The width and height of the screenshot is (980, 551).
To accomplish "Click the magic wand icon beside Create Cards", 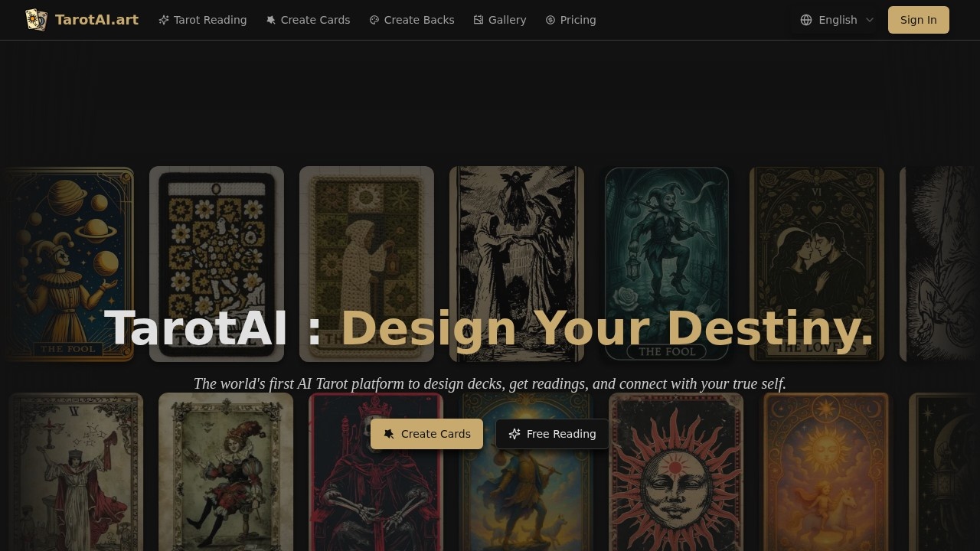I will click(x=269, y=20).
